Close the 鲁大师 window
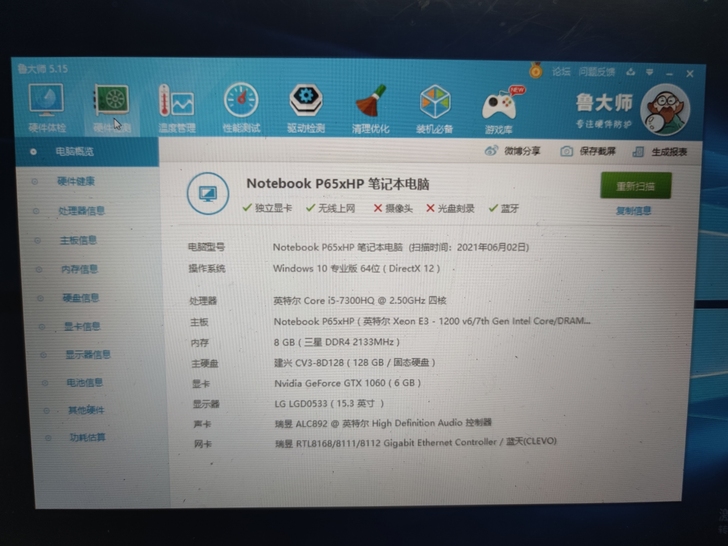The height and width of the screenshot is (546, 728). coord(690,73)
